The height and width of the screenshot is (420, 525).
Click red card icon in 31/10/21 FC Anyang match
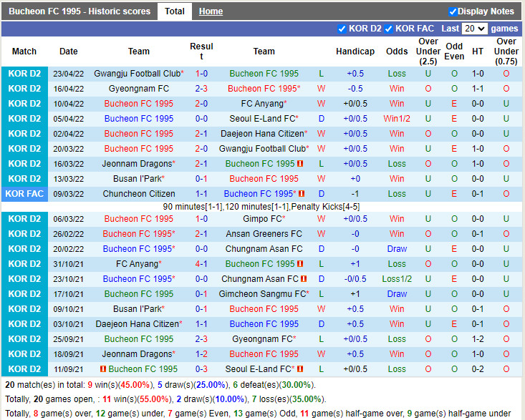point(302,264)
